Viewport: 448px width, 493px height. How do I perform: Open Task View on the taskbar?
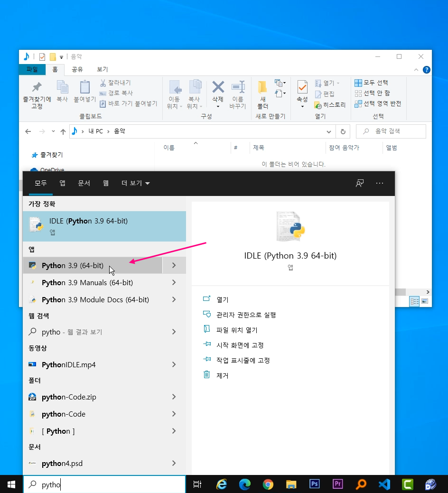pos(197,484)
